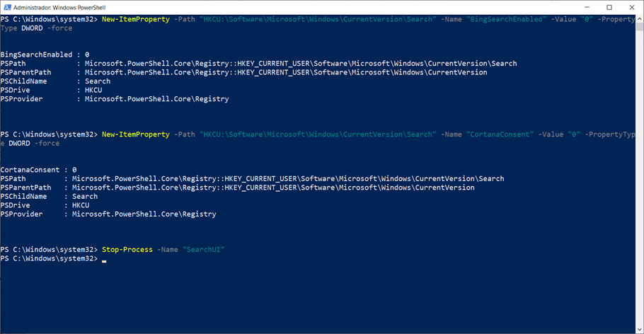
Task: Close the PowerShell window
Action: pyautogui.click(x=632, y=7)
